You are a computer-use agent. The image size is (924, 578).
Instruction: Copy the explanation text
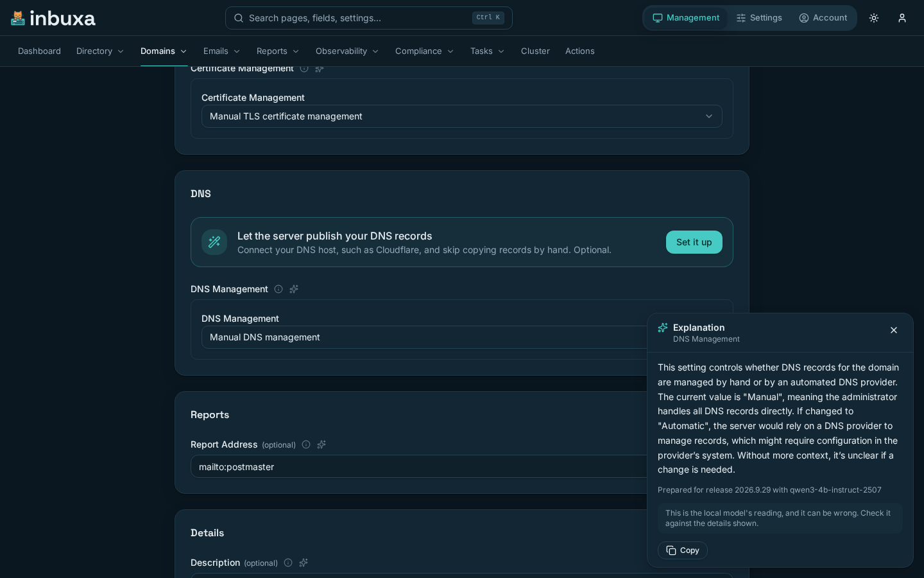click(x=683, y=550)
